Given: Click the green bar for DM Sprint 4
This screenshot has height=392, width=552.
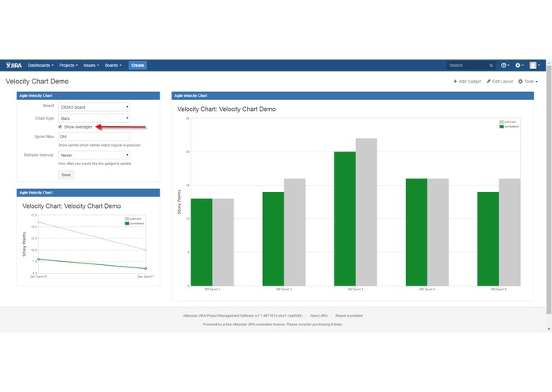Looking at the screenshot, I should pyautogui.click(x=416, y=232).
